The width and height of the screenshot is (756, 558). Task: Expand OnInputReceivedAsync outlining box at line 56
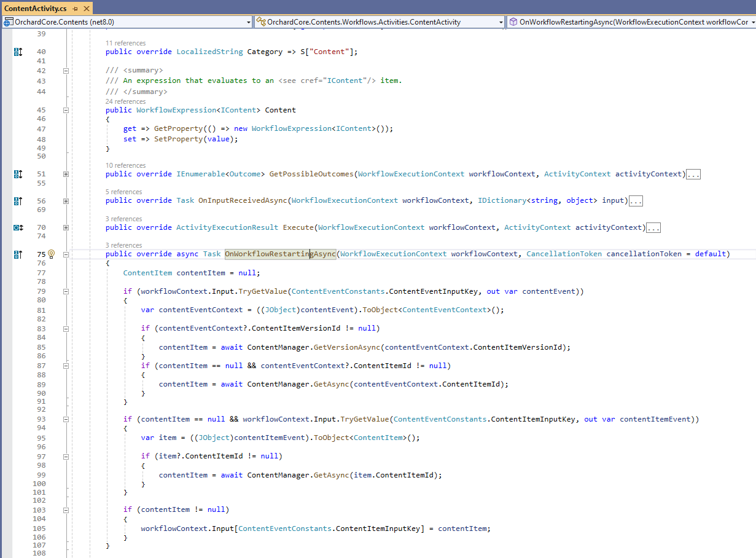coord(66,201)
